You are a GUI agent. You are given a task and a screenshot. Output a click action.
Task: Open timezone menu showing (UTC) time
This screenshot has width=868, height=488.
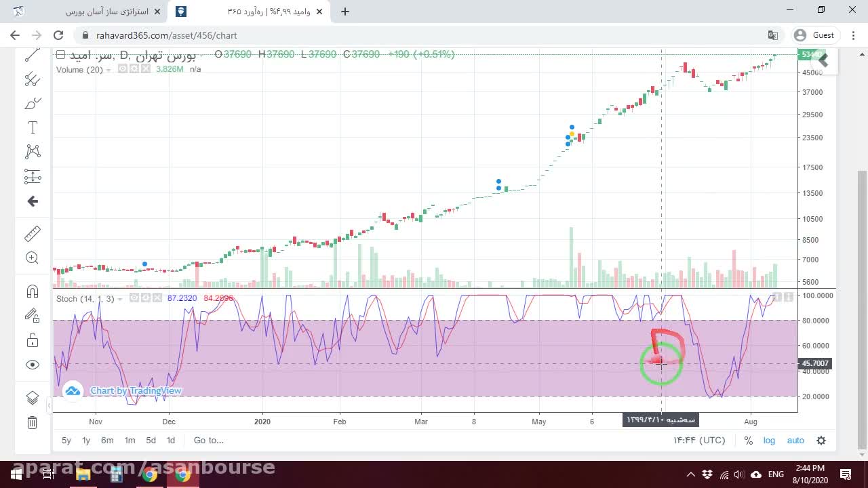[699, 441]
